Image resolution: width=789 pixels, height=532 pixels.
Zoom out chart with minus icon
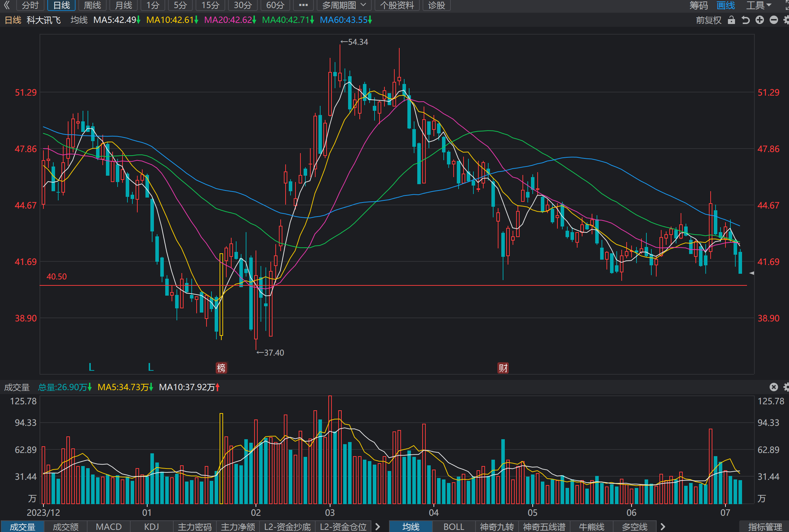(x=774, y=20)
